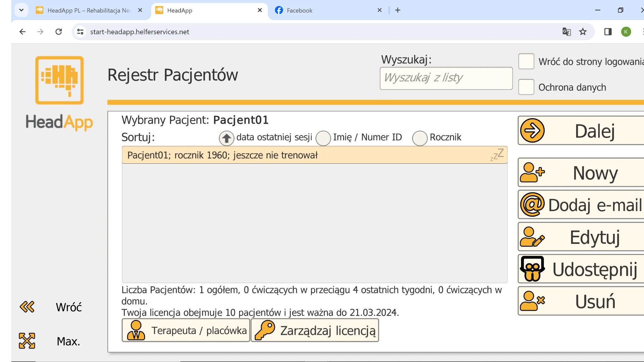Click the Usuń button label
Screen dimensions: 644x362
coord(595,302)
